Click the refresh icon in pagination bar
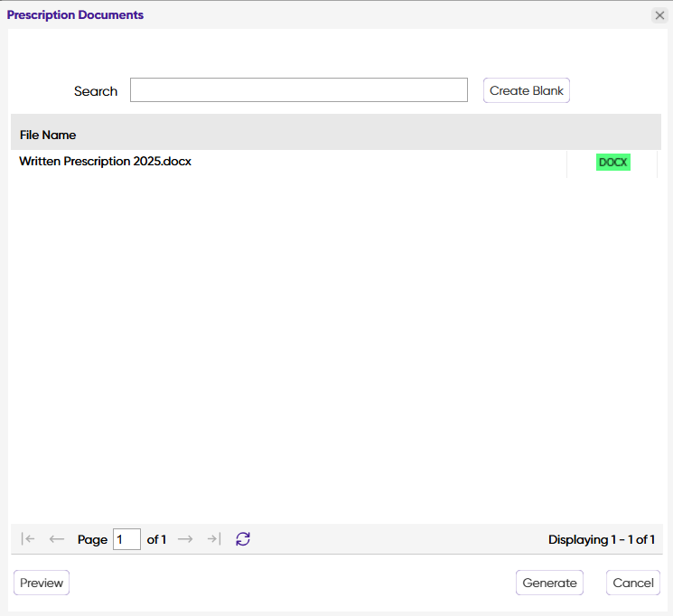673x616 pixels. pos(243,538)
